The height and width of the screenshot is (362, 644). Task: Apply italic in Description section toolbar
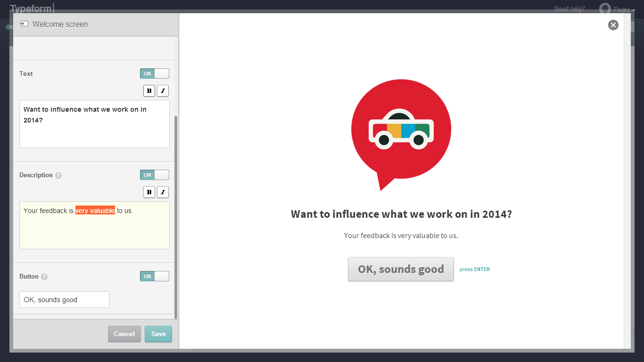[163, 192]
